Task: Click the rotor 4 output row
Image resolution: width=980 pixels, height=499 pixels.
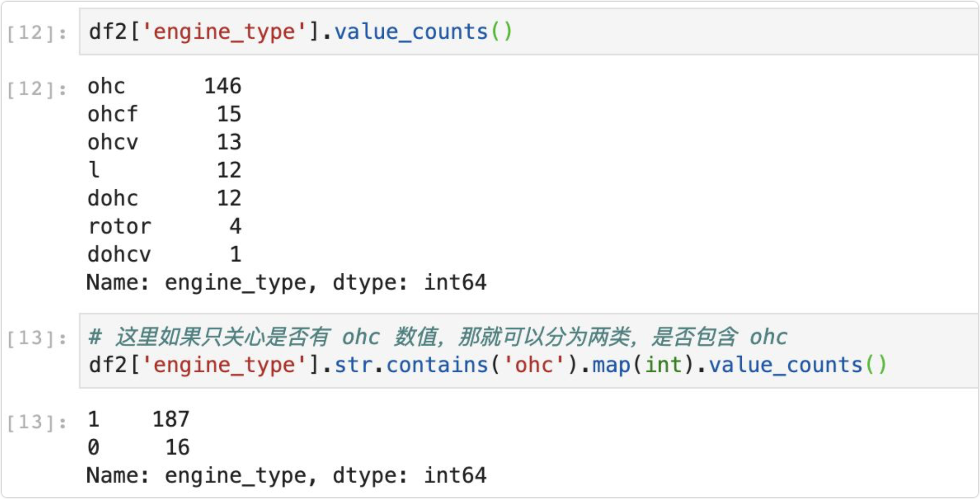Action: 164,227
